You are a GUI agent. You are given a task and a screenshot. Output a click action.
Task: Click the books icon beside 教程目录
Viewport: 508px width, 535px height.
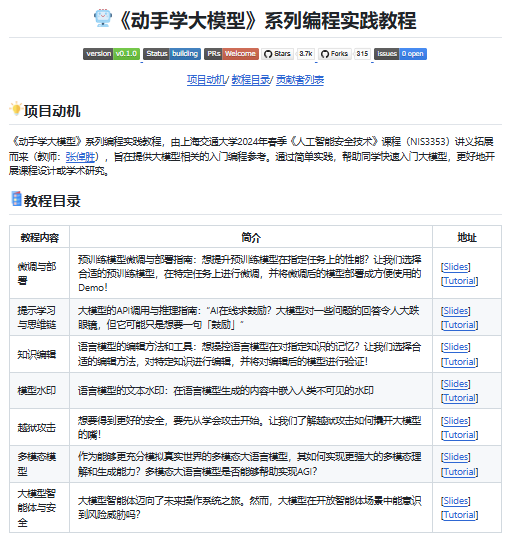(x=16, y=199)
